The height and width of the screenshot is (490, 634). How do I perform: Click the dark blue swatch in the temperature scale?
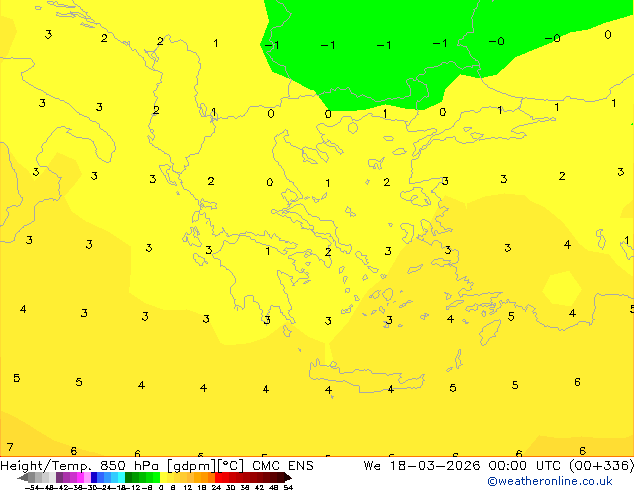pyautogui.click(x=94, y=477)
